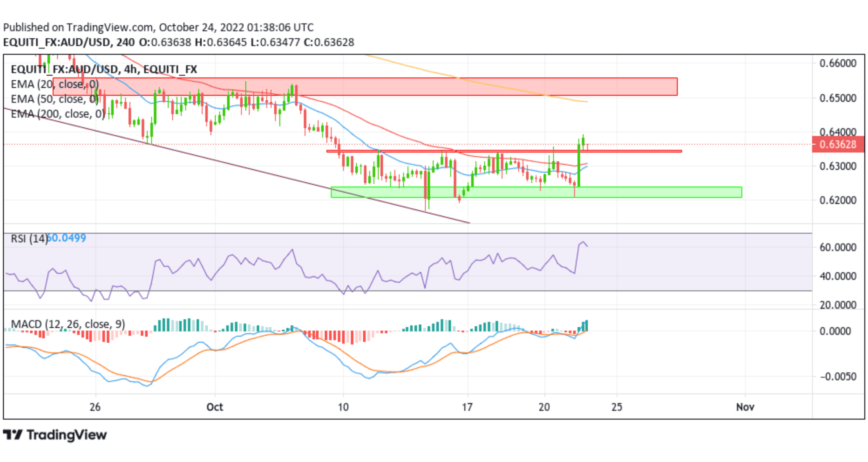Select the purple descending trendline
This screenshot has width=868, height=462.
[x=237, y=165]
